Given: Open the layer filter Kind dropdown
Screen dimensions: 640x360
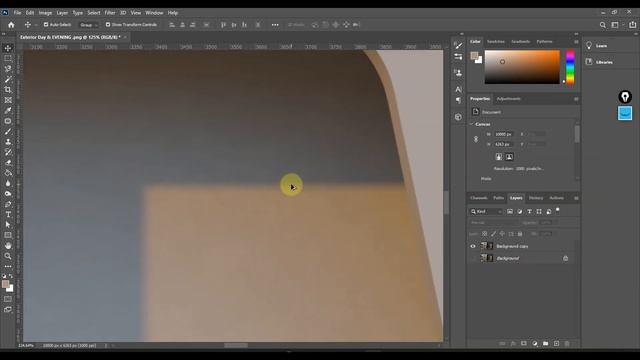Looking at the screenshot, I should click(486, 211).
